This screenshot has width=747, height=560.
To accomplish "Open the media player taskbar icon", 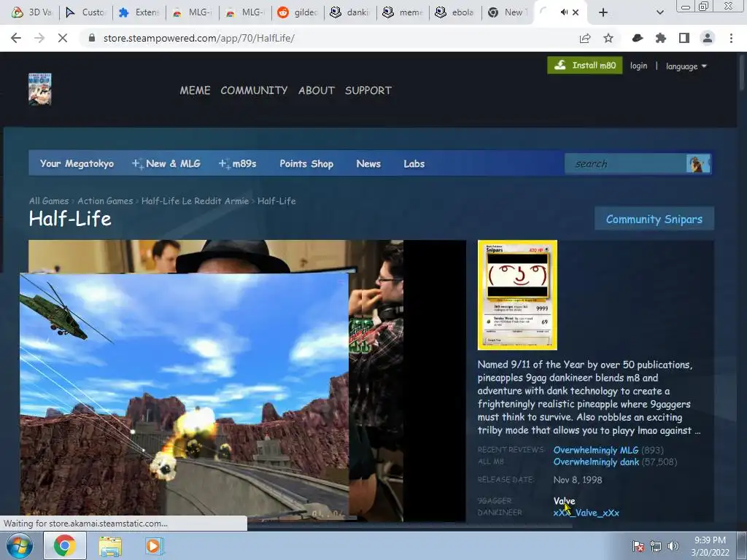I will tap(153, 546).
